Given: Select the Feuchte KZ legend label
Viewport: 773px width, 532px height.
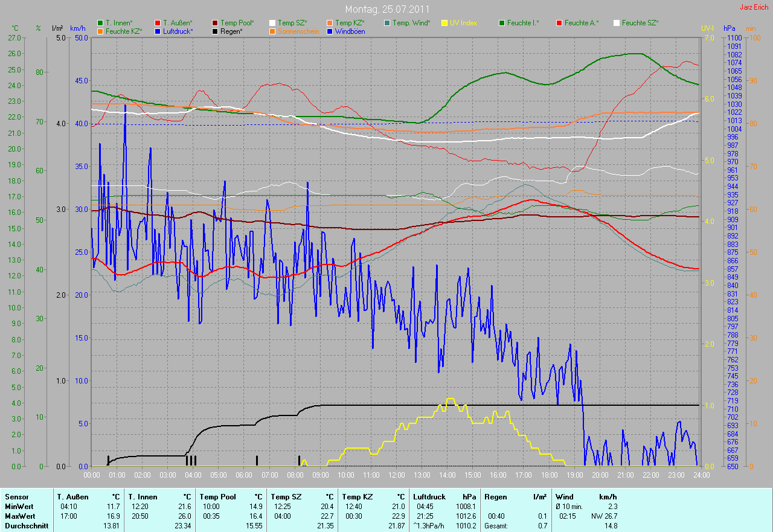Looking at the screenshot, I should (x=124, y=31).
